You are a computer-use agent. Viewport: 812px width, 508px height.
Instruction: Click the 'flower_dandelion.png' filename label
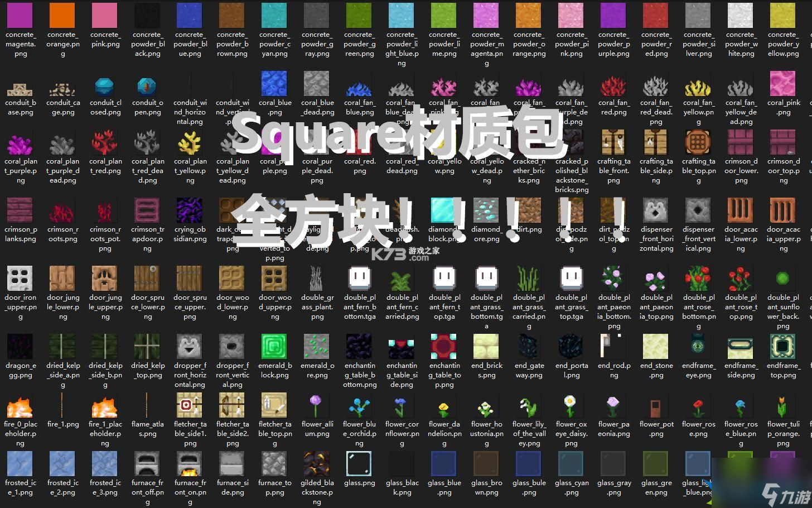(444, 434)
